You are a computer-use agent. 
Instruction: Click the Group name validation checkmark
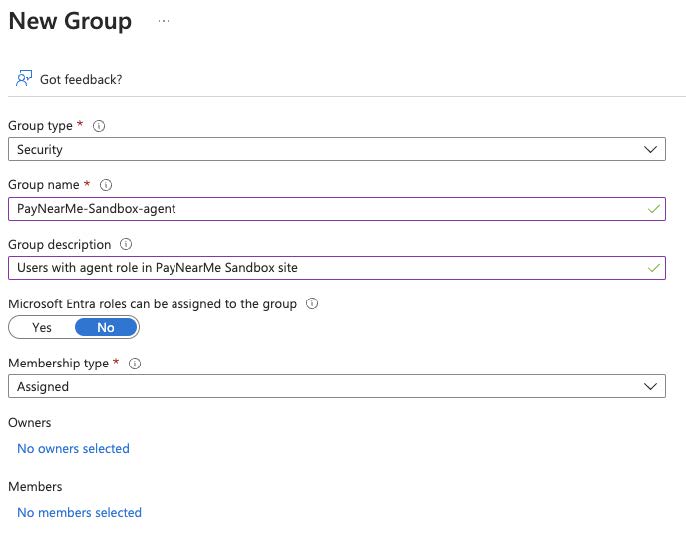pos(654,209)
